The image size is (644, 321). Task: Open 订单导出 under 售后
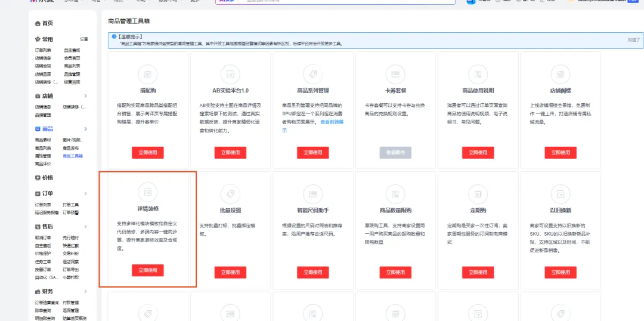coord(70,270)
